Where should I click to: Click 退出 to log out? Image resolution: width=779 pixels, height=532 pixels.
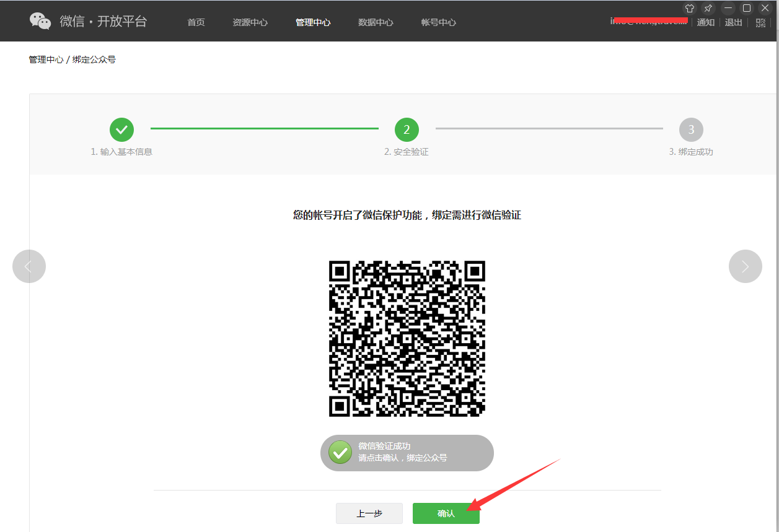pos(733,22)
